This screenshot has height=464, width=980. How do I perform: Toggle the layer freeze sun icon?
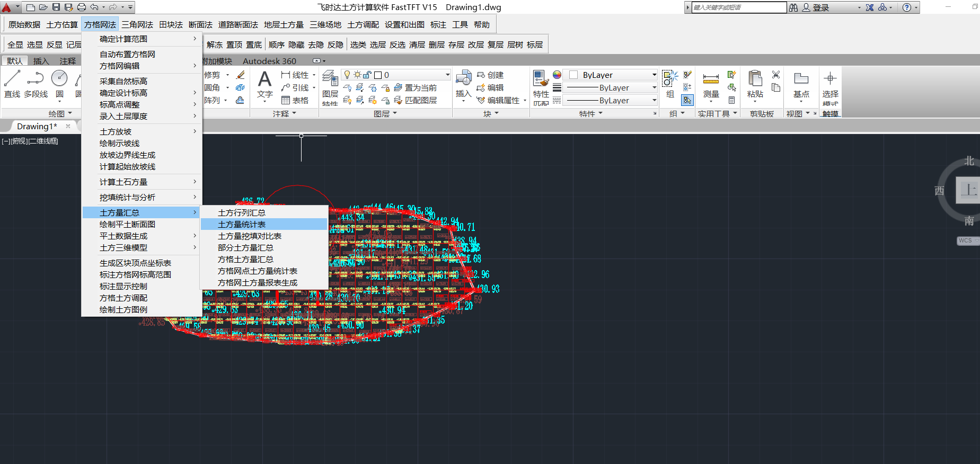[358, 75]
